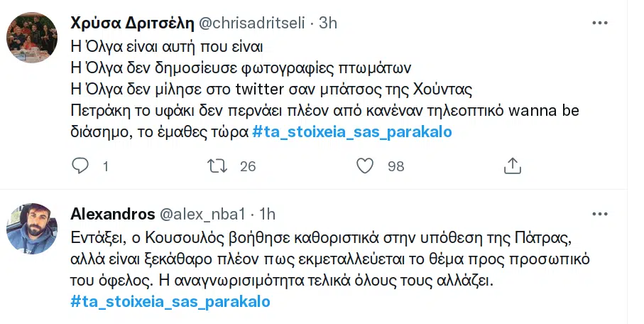Open more options for Χρύσα Δριτσέλη's tweet
Viewport: 644px width, 324px height.
[x=600, y=23]
